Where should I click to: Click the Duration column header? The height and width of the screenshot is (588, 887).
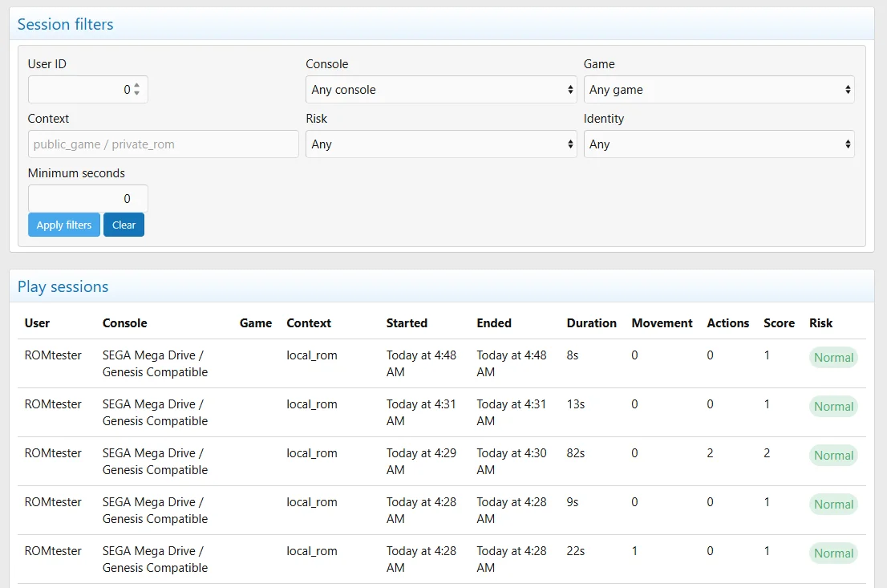pyautogui.click(x=592, y=323)
